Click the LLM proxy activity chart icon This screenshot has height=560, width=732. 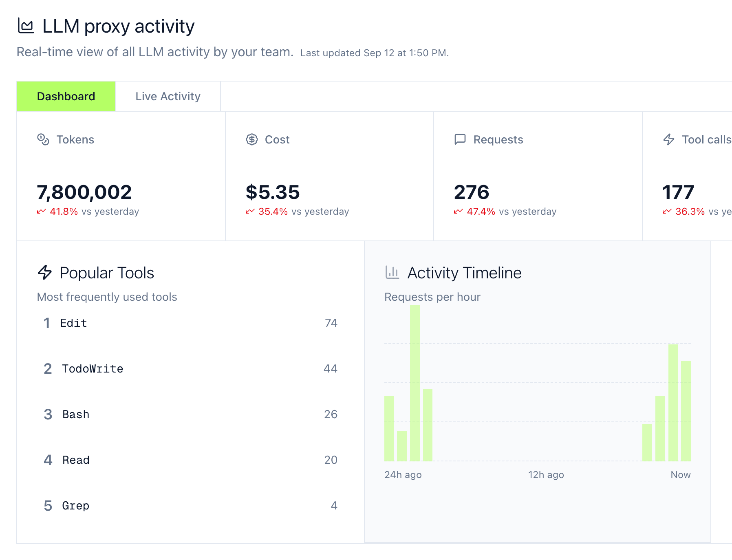pyautogui.click(x=26, y=26)
